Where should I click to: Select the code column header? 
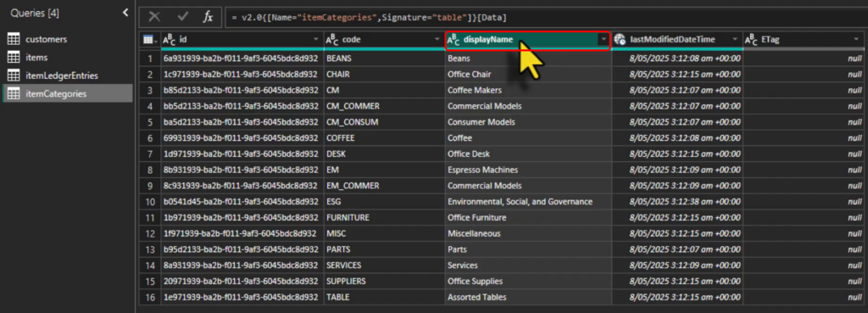tap(384, 40)
